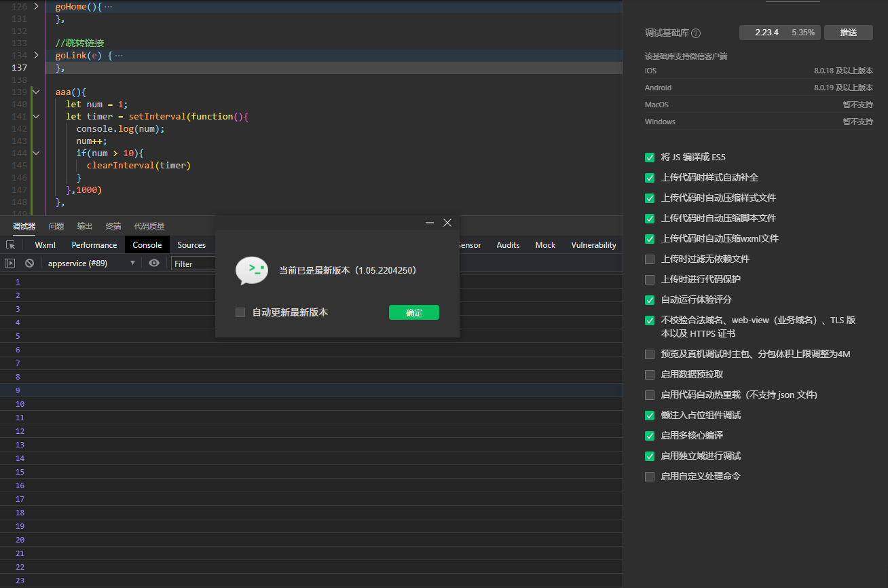Uncheck 将 JS 编译成 ES5
The height and width of the screenshot is (588, 888).
(x=650, y=158)
